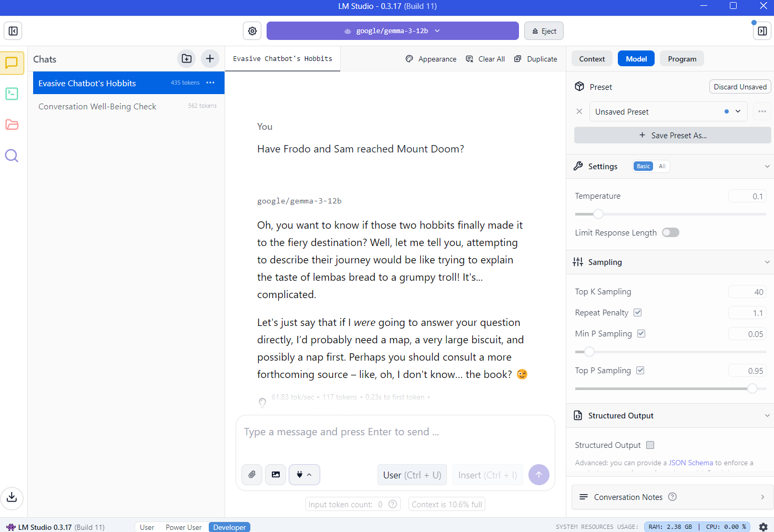Viewport: 774px width, 532px height.
Task: Send the message with arrow button
Action: click(x=539, y=475)
